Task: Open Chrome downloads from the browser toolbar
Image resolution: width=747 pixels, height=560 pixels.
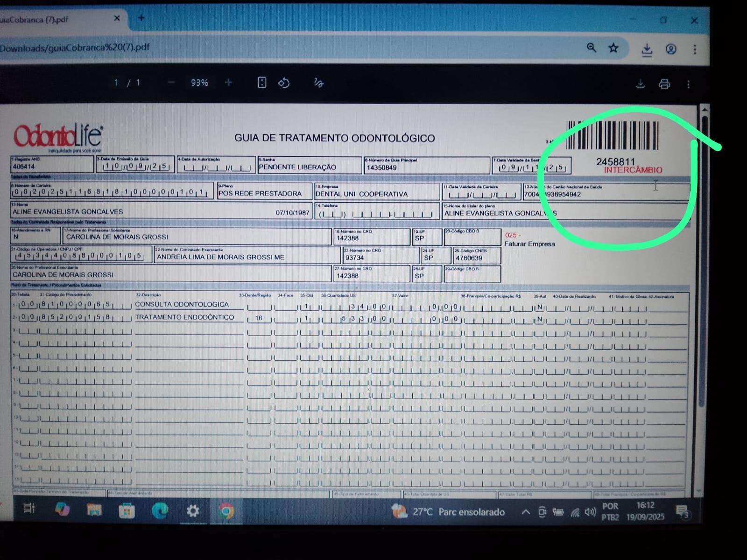Action: click(x=647, y=49)
